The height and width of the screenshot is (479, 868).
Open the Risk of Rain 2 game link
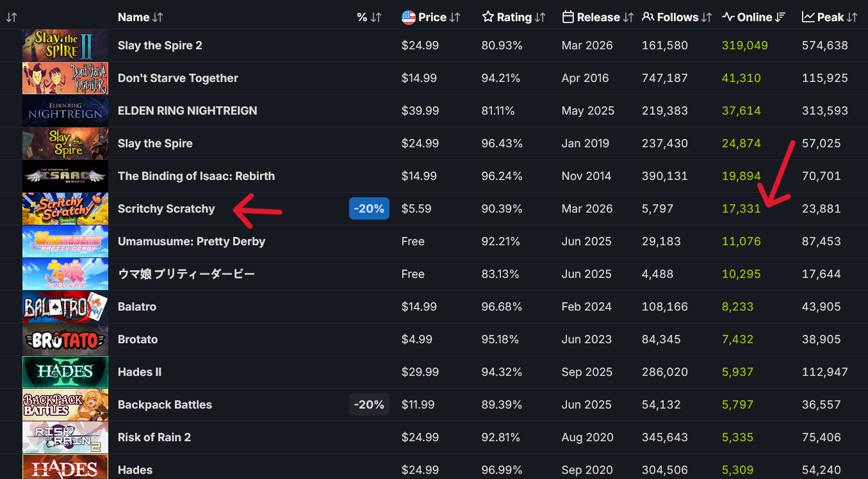(x=153, y=437)
